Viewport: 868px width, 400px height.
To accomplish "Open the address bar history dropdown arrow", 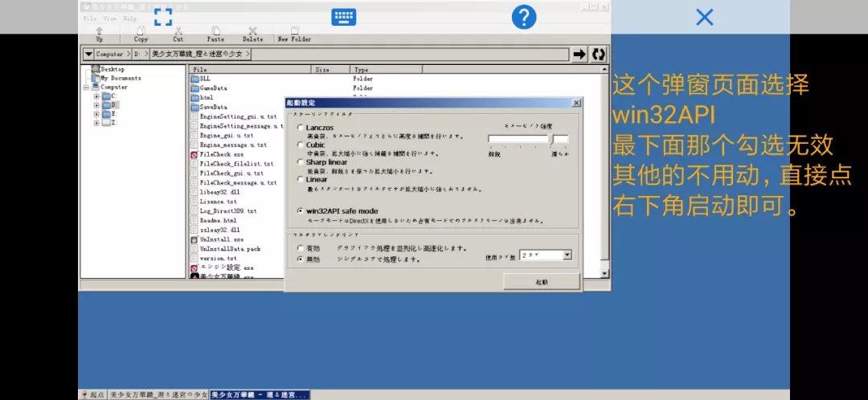I will point(88,55).
